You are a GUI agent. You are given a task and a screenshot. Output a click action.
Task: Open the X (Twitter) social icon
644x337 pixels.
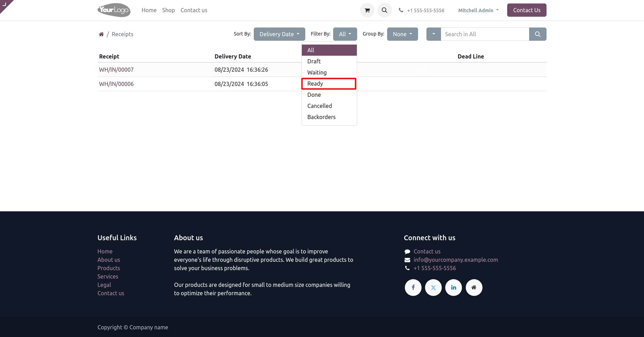(433, 288)
